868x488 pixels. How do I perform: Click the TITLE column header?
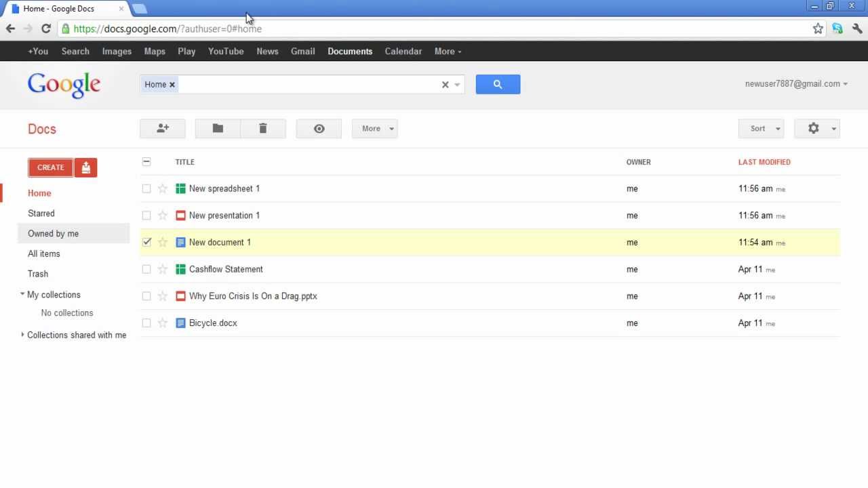pyautogui.click(x=185, y=162)
